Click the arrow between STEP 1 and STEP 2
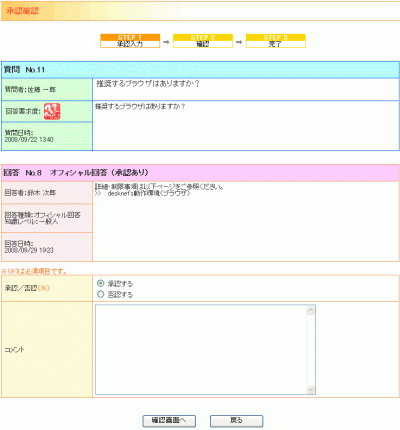400x430 pixels. coord(166,42)
